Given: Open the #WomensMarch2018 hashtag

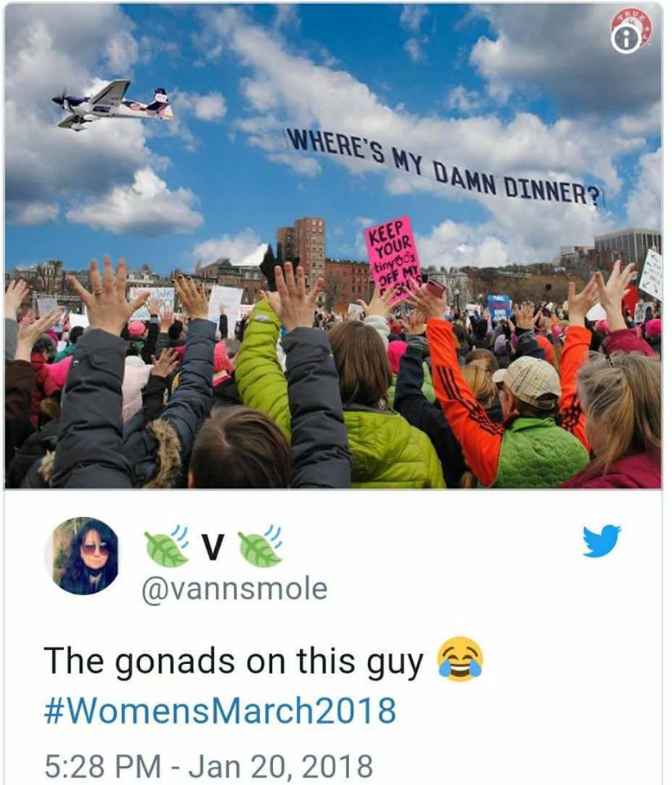Looking at the screenshot, I should tap(220, 711).
